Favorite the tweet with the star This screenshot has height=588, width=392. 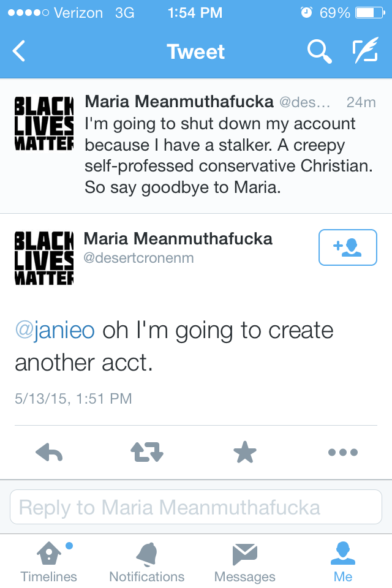pyautogui.click(x=245, y=452)
